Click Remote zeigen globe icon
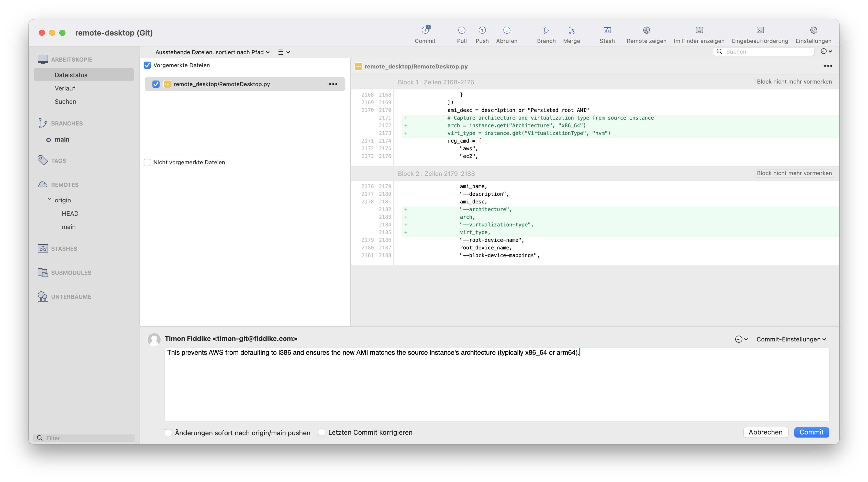This screenshot has height=482, width=868. click(x=646, y=31)
